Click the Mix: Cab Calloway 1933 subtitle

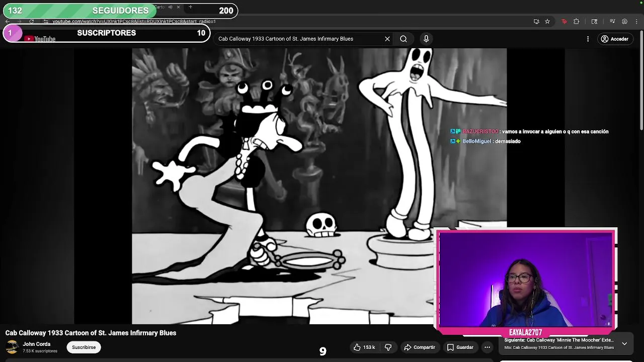559,347
